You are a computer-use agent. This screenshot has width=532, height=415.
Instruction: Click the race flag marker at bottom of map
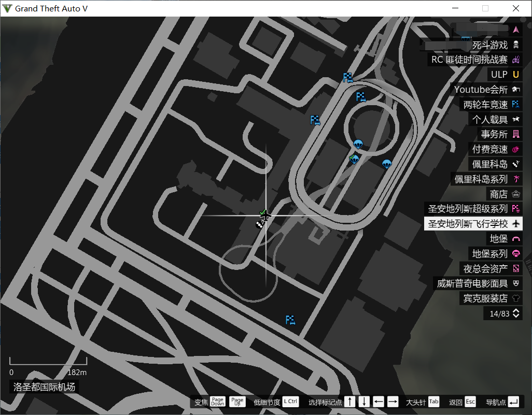click(x=290, y=320)
